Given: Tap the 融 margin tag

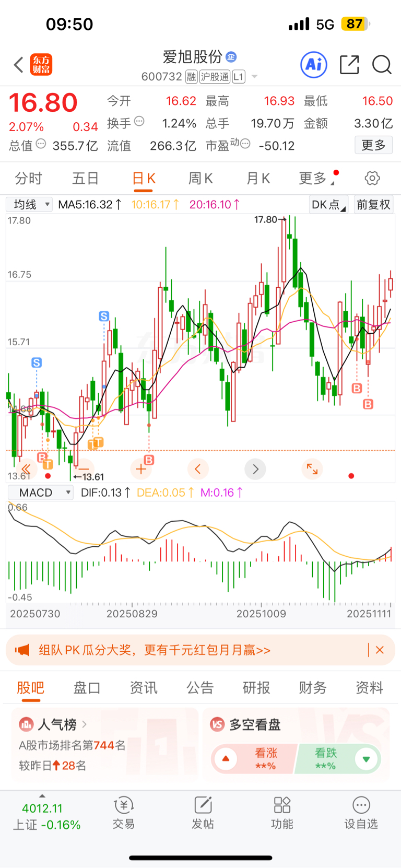Looking at the screenshot, I should pos(192,77).
